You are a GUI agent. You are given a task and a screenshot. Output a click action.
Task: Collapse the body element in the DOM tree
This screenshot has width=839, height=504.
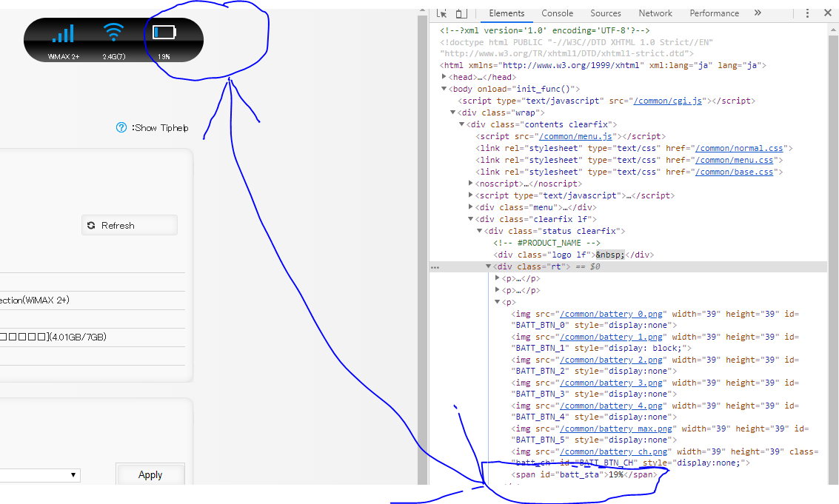click(443, 88)
